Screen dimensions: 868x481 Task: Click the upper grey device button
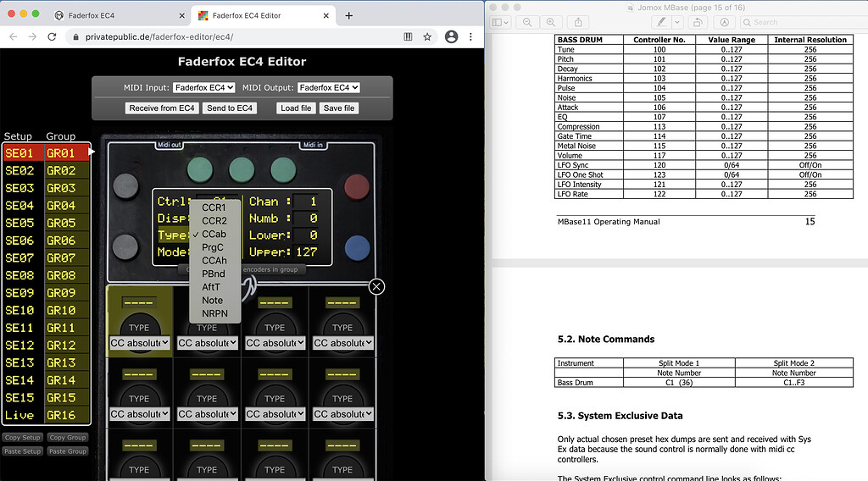point(125,186)
